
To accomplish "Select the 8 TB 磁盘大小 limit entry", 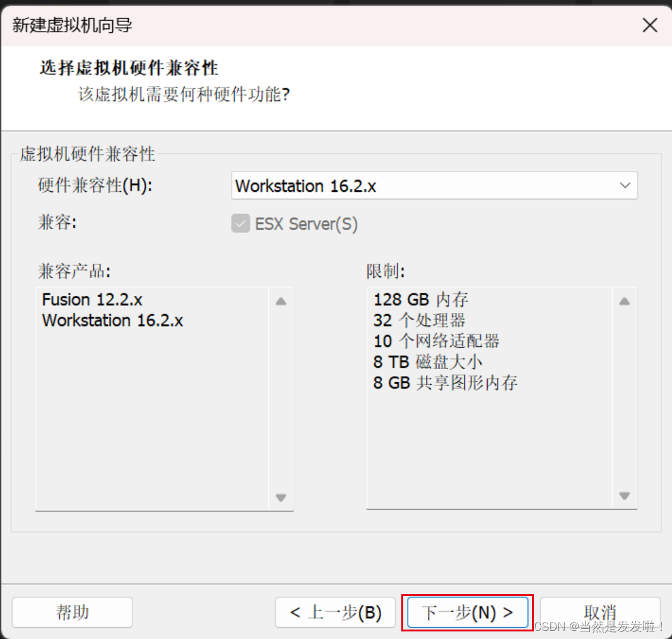I will 428,362.
